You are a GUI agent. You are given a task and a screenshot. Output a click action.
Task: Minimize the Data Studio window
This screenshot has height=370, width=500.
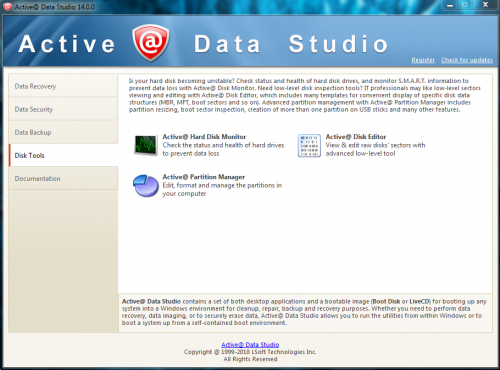click(x=450, y=5)
